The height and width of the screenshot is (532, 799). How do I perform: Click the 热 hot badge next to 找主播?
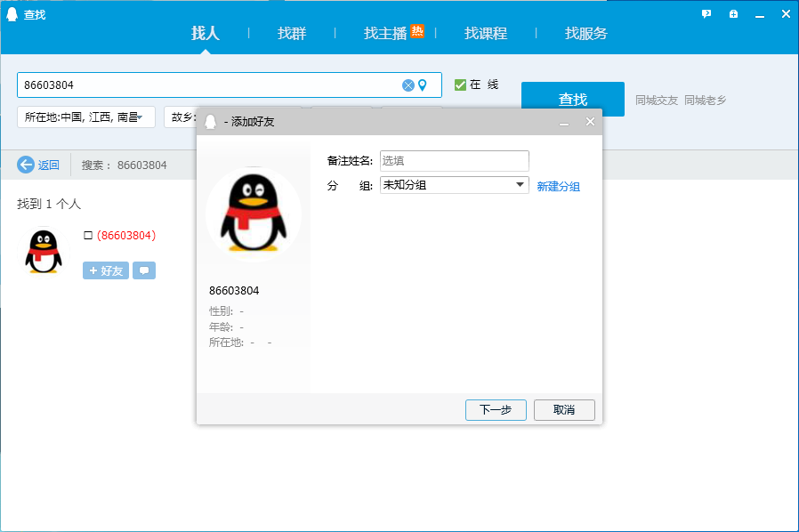pos(417,31)
